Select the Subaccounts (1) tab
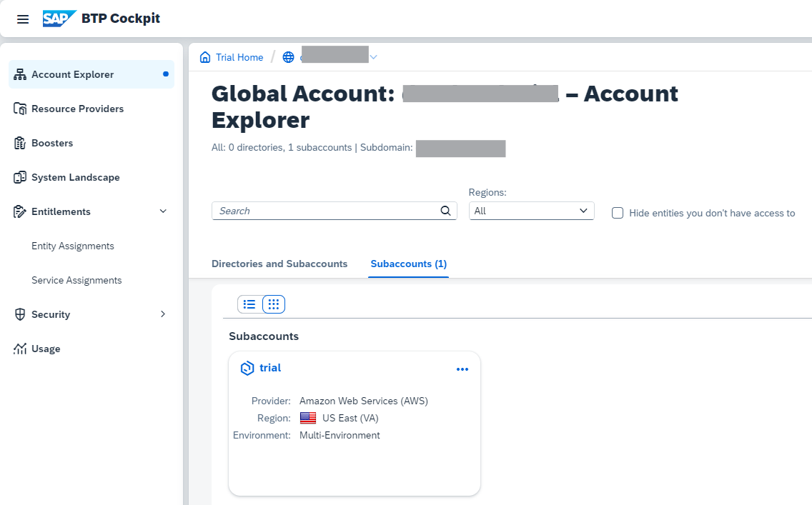The image size is (812, 505). 408,264
